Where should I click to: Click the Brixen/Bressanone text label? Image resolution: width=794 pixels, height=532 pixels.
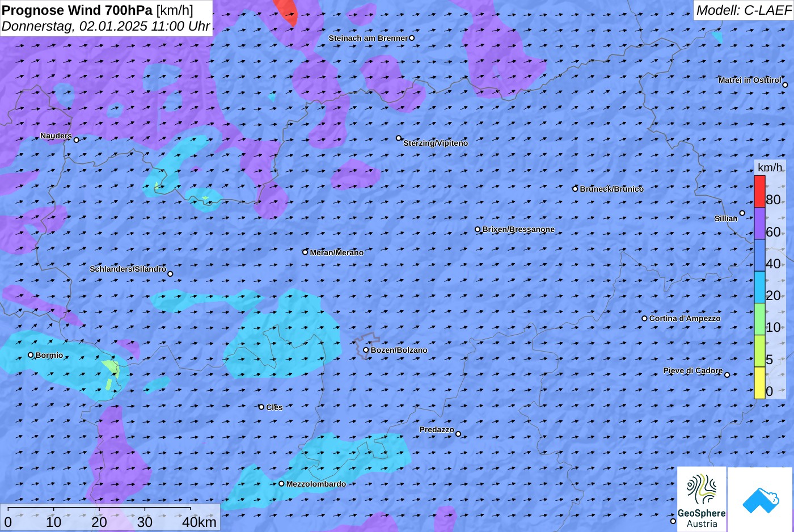click(x=518, y=230)
